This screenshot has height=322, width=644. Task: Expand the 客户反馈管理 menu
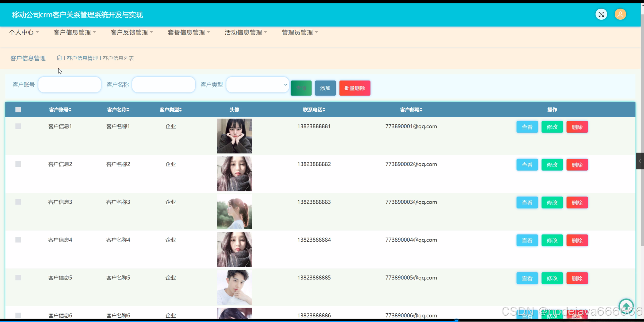pos(131,33)
